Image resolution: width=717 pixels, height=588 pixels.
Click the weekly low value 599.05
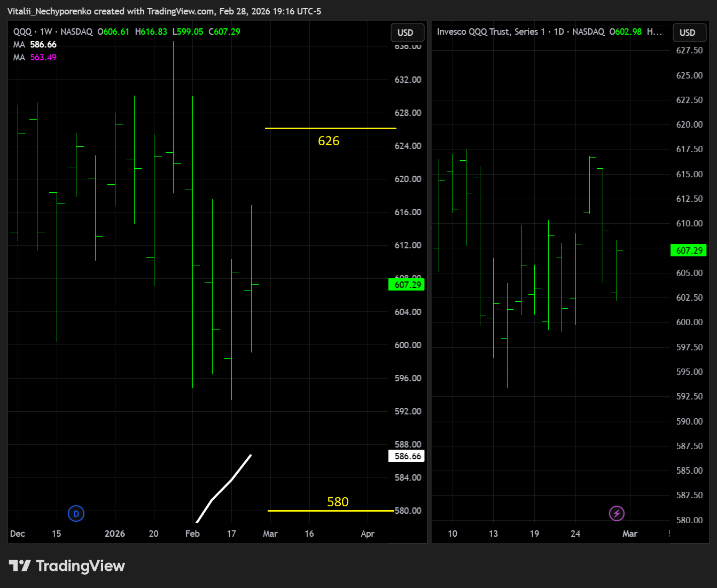[190, 32]
